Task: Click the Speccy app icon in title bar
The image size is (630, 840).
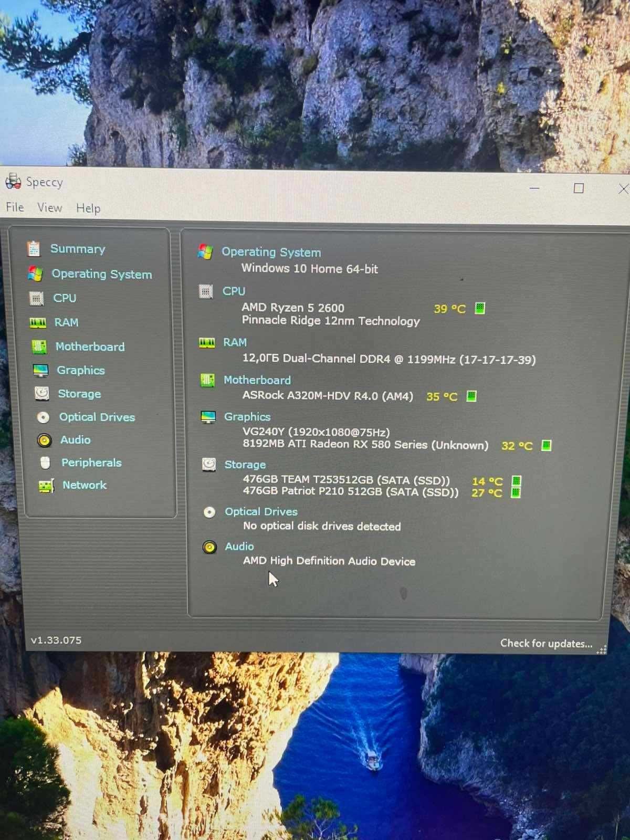Action: tap(13, 181)
